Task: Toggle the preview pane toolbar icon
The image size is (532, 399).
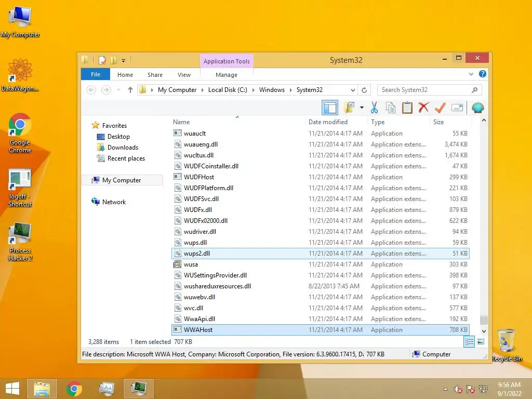Action: [329, 108]
